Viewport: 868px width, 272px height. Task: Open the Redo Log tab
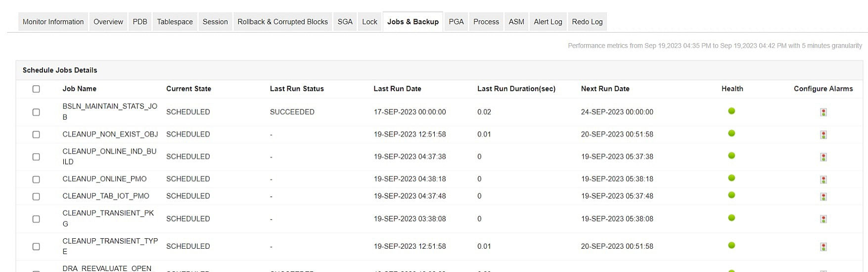coord(587,22)
